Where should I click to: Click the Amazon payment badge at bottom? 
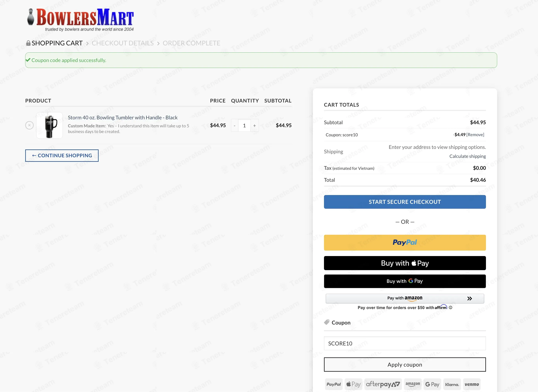(413, 384)
